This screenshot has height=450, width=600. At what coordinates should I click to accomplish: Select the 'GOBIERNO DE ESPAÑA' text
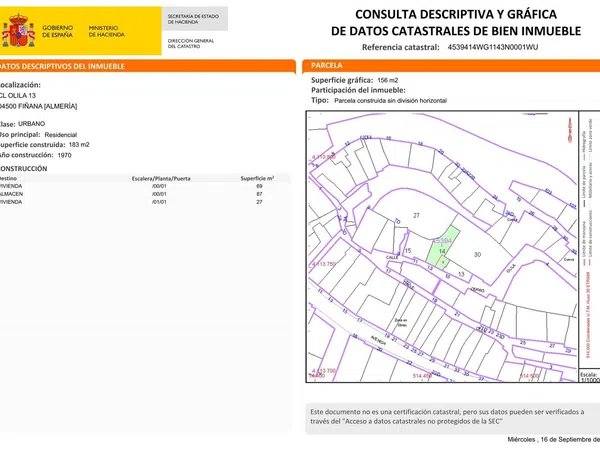(57, 31)
